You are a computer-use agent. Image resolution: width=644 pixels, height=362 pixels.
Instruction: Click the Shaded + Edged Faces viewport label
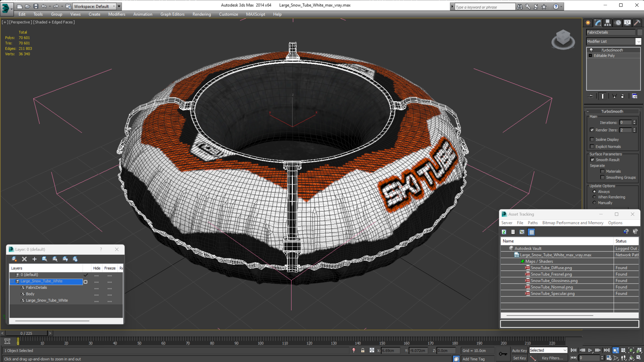pyautogui.click(x=54, y=22)
